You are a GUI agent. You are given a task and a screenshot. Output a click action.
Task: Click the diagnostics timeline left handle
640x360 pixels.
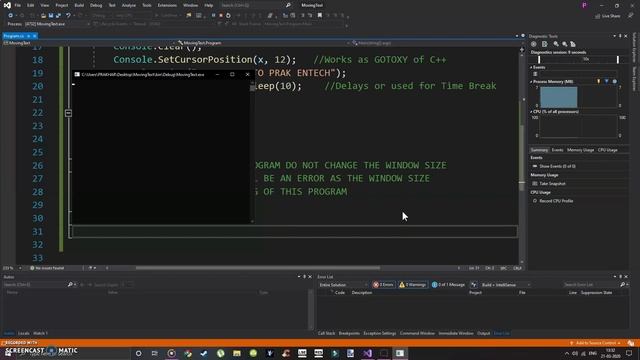click(539, 60)
